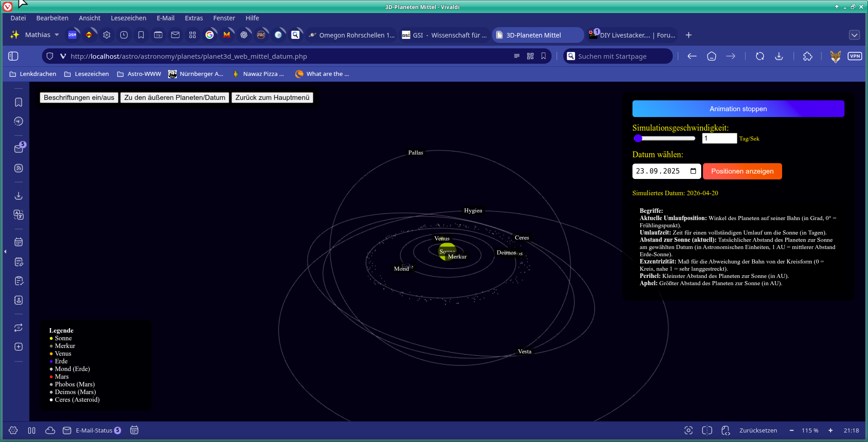
Task: Click Zu den äußeren Planeten/Datum
Action: pos(175,98)
